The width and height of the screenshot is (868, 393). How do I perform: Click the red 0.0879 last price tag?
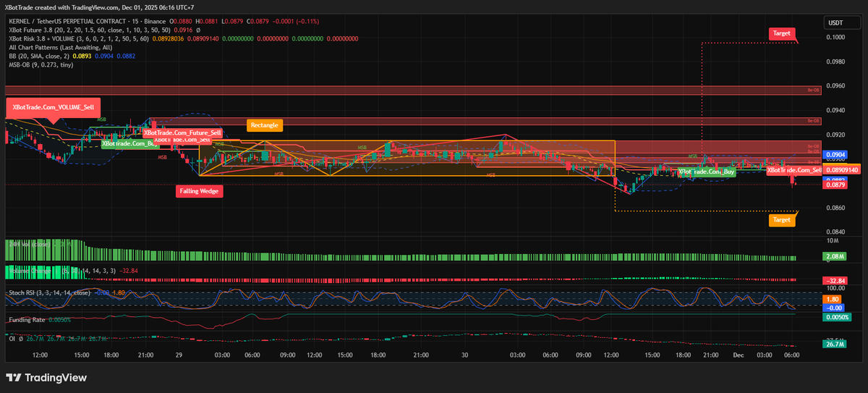pos(835,185)
